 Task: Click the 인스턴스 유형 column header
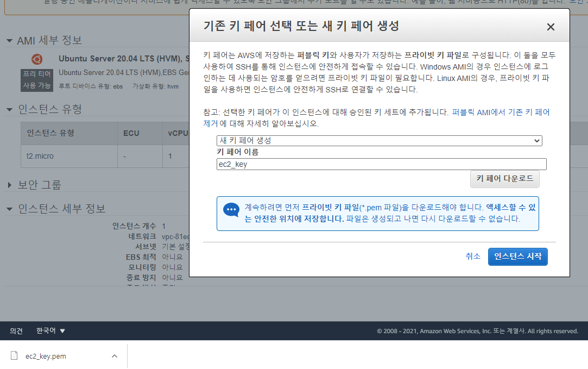[69, 133]
